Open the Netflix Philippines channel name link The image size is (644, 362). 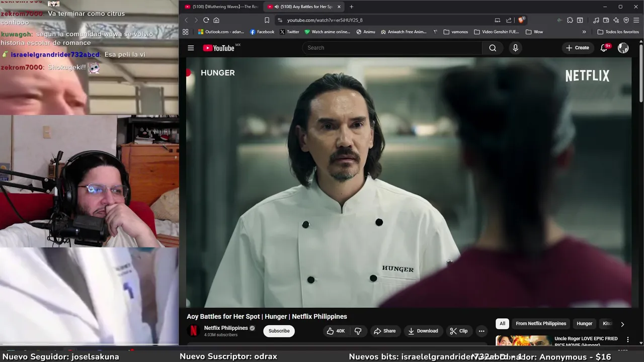pyautogui.click(x=226, y=328)
